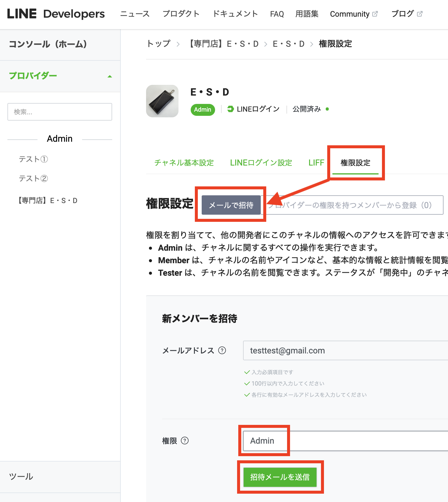Click the 公開済み status indicator dot
This screenshot has height=502, width=448.
click(327, 109)
